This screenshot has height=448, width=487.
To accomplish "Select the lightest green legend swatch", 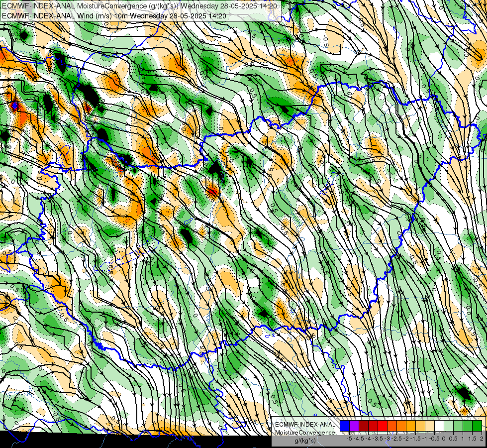I will pos(449,426).
